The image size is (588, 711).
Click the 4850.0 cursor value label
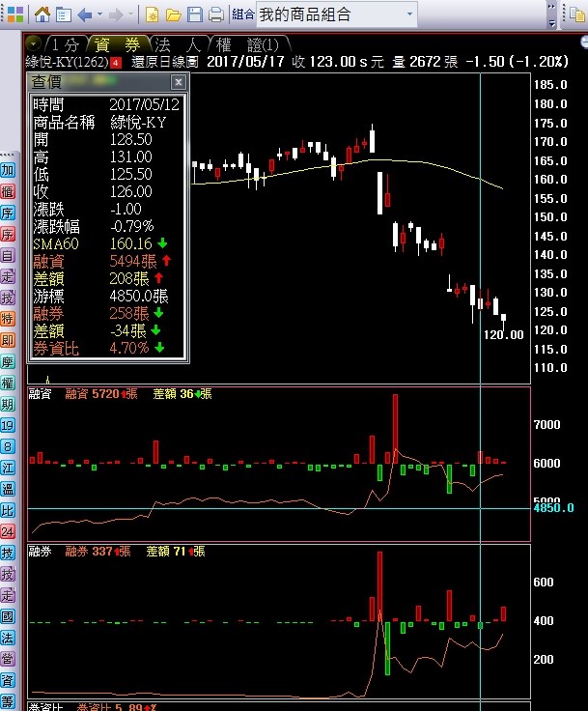click(553, 508)
